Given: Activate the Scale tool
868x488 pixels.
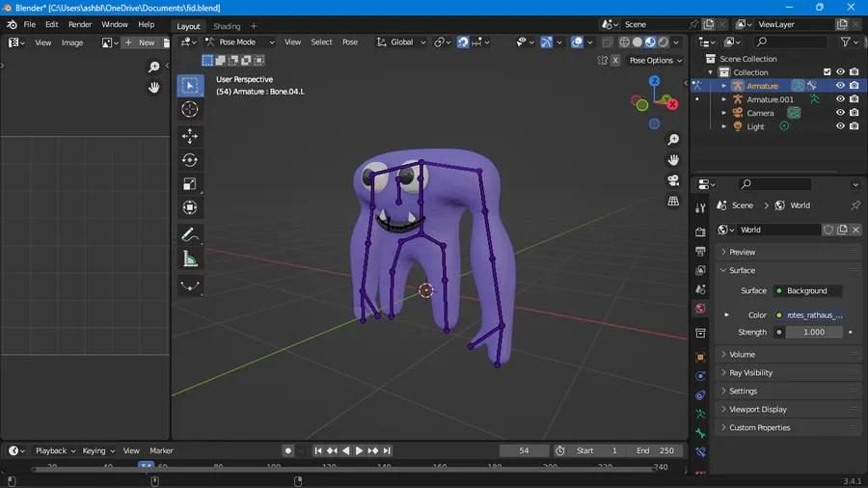Looking at the screenshot, I should coord(190,184).
